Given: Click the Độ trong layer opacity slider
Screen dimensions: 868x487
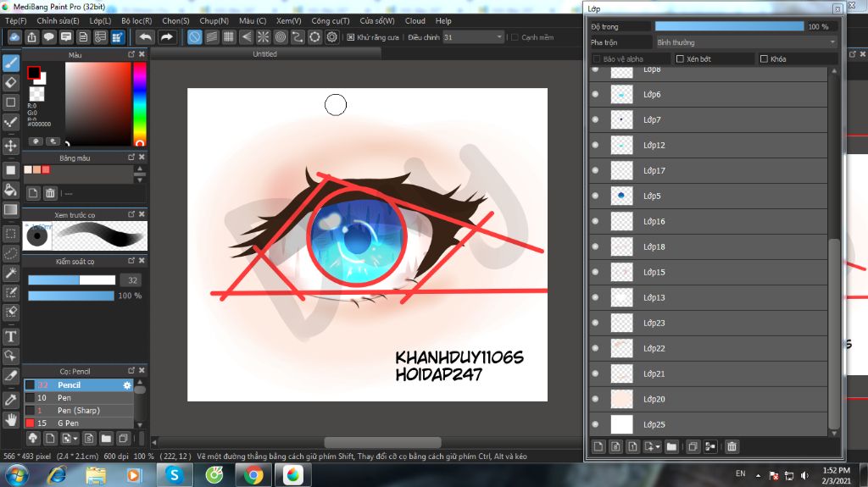Looking at the screenshot, I should pos(729,26).
